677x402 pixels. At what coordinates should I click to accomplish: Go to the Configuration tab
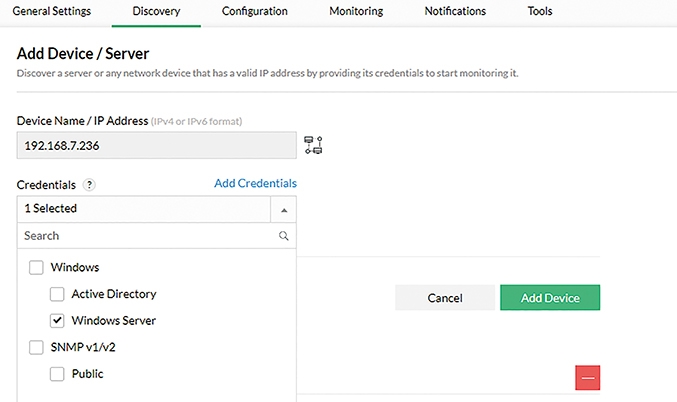tap(255, 11)
